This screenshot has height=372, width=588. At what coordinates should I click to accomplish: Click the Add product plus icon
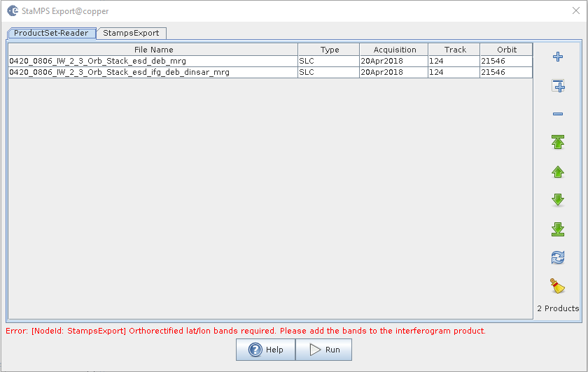pyautogui.click(x=558, y=57)
